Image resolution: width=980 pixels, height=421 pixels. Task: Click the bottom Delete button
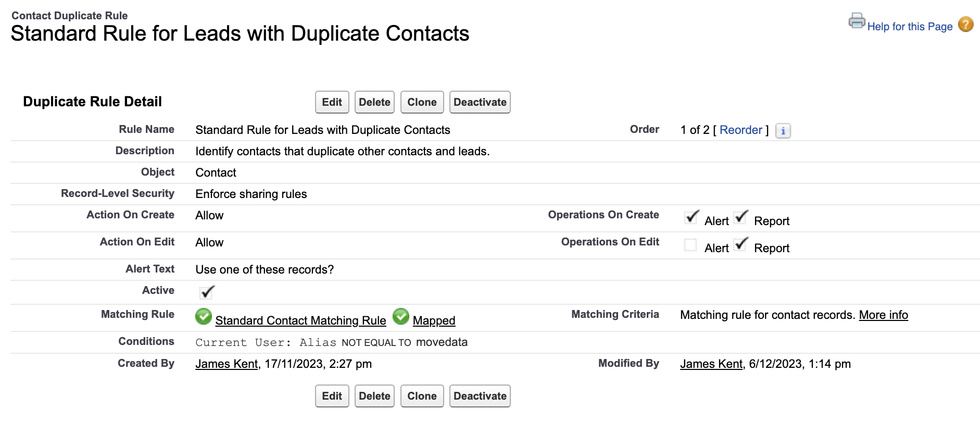click(x=374, y=396)
